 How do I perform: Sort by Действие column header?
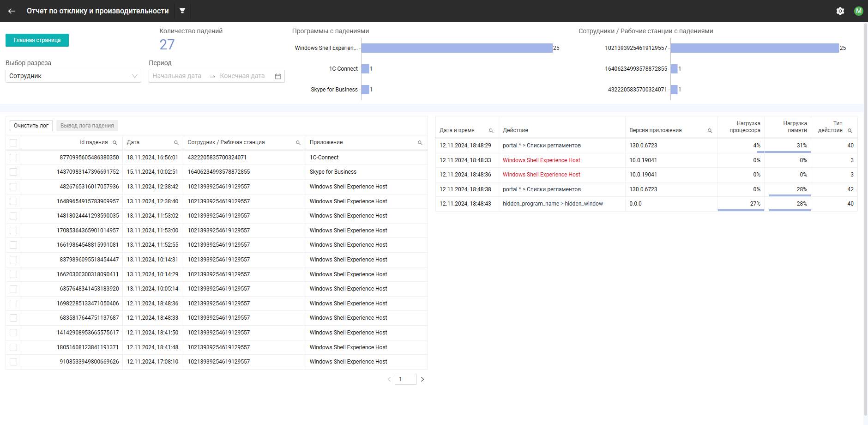click(x=515, y=131)
